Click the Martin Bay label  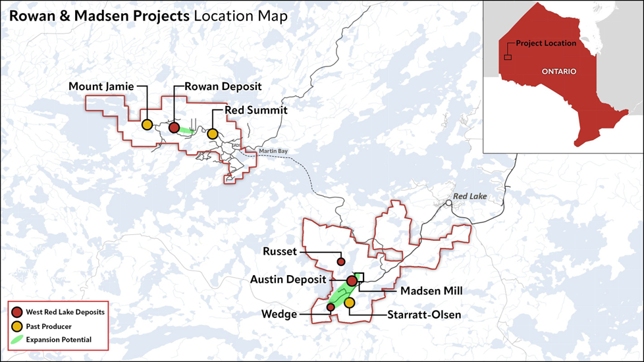(x=273, y=151)
